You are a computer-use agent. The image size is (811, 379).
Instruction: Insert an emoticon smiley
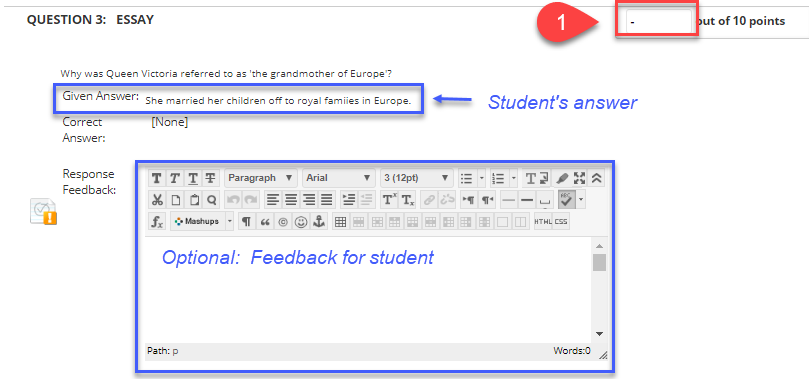point(301,221)
